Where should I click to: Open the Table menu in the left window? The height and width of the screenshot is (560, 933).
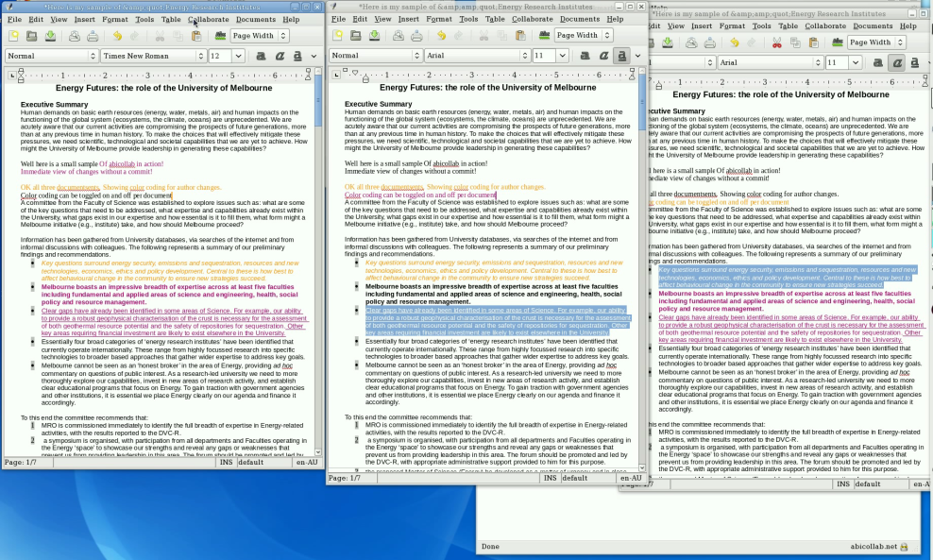(x=171, y=20)
